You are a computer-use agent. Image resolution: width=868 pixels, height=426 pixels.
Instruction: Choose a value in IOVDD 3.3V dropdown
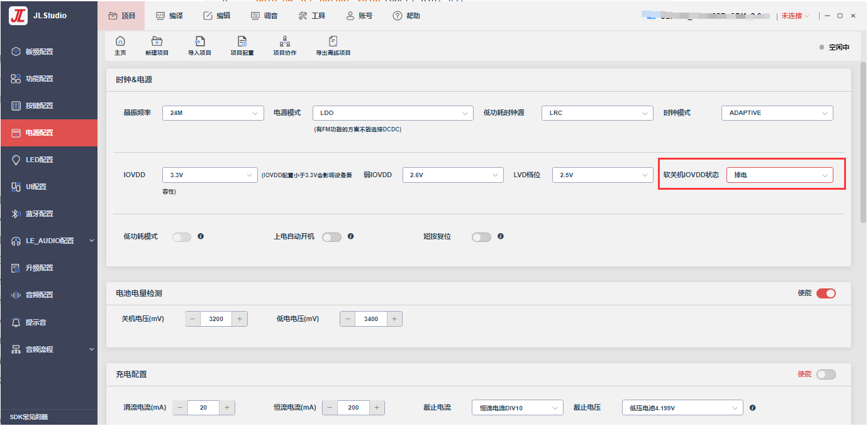point(210,175)
